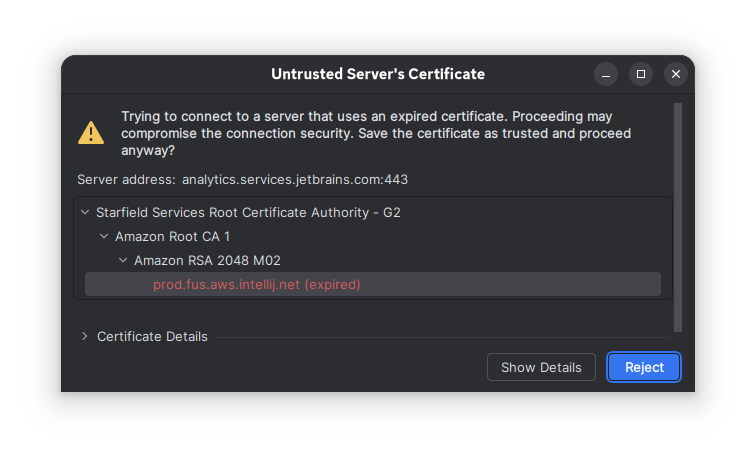
Task: Click the server address analytics.services.jetbrains.com:443
Action: (x=295, y=179)
